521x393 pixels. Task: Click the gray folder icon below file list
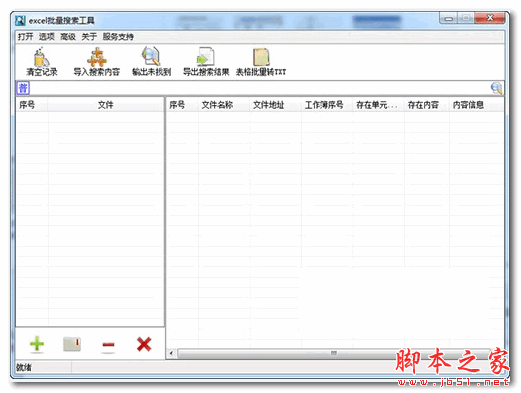coord(72,344)
